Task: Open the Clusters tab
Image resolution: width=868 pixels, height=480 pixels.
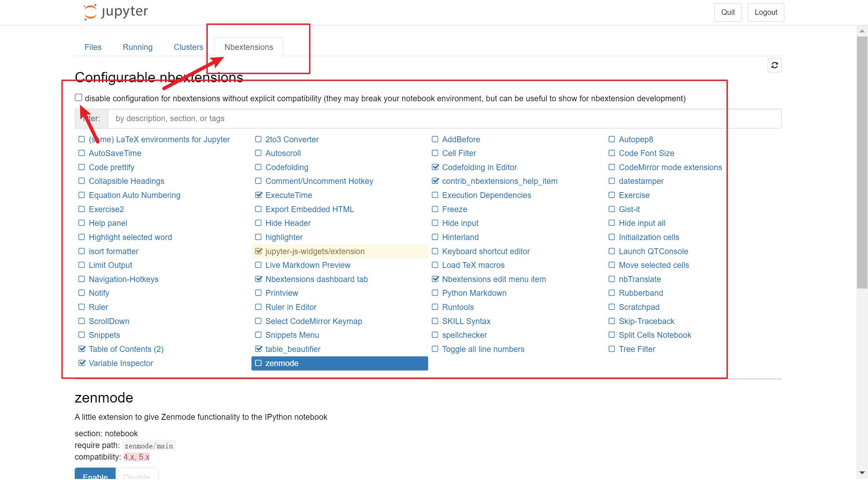Action: coord(188,47)
